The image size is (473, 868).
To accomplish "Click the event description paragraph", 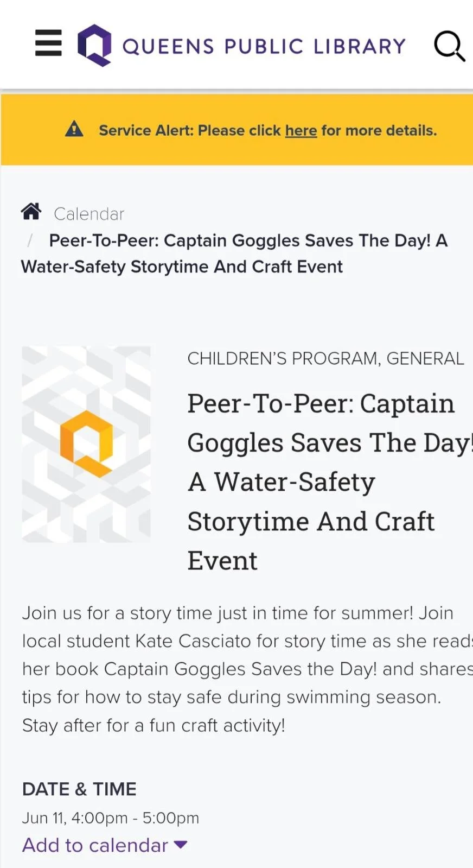I will pyautogui.click(x=247, y=669).
